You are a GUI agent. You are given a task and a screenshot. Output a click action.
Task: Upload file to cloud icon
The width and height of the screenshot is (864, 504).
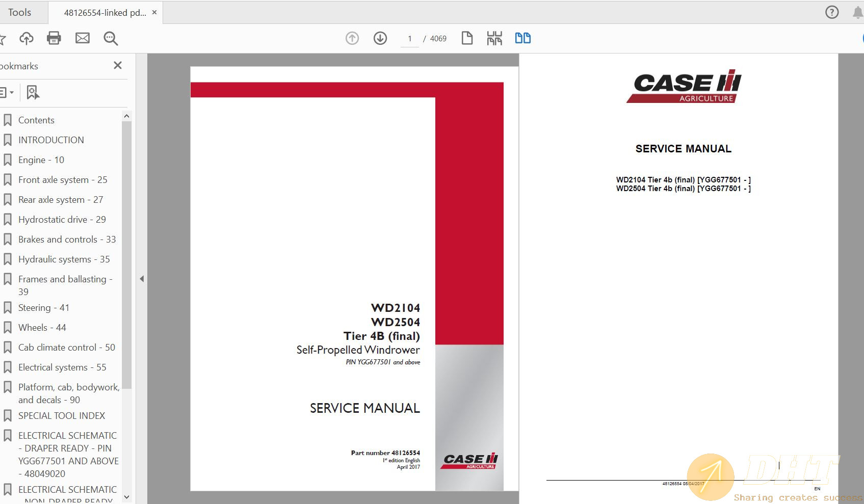(27, 38)
